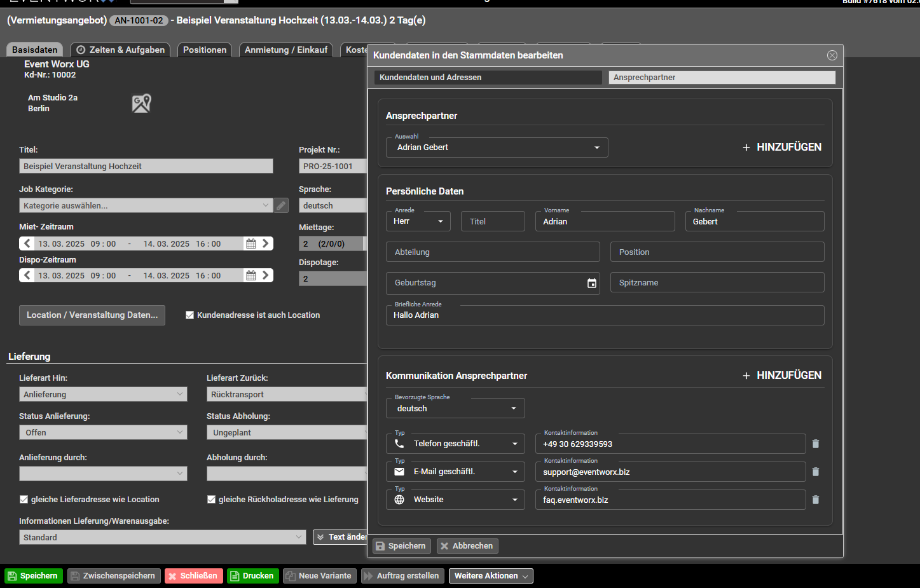This screenshot has height=588, width=920.
Task: Advance Miet-Zeitraum with right arrow
Action: (x=266, y=243)
